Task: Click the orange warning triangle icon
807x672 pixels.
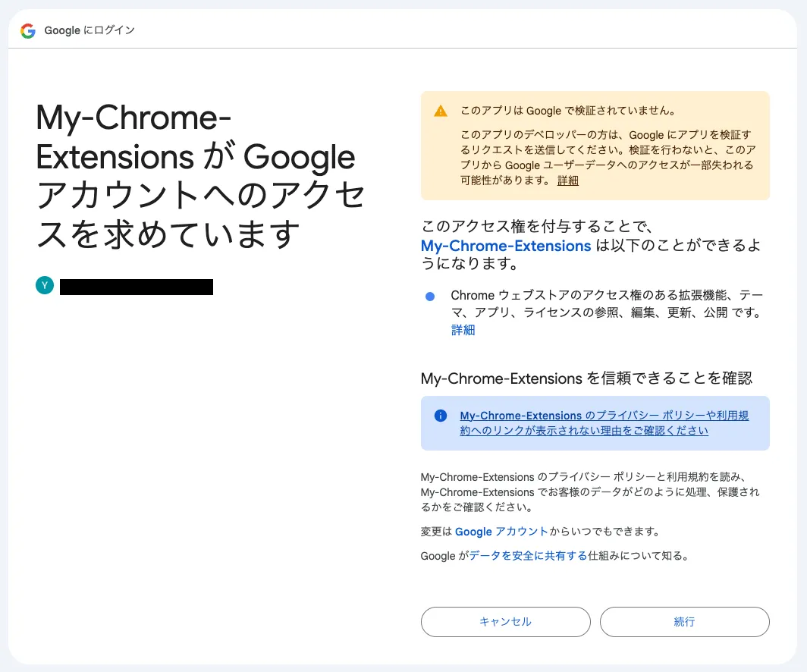Action: (x=441, y=111)
